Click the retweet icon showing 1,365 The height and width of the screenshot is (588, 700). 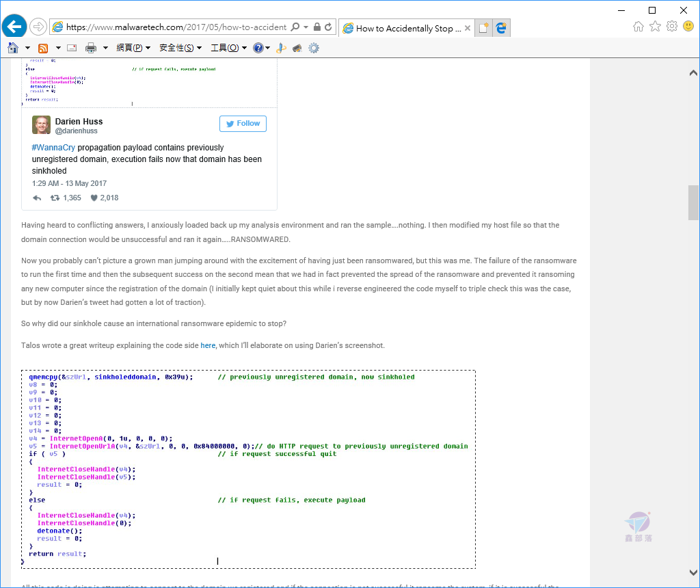coord(55,198)
